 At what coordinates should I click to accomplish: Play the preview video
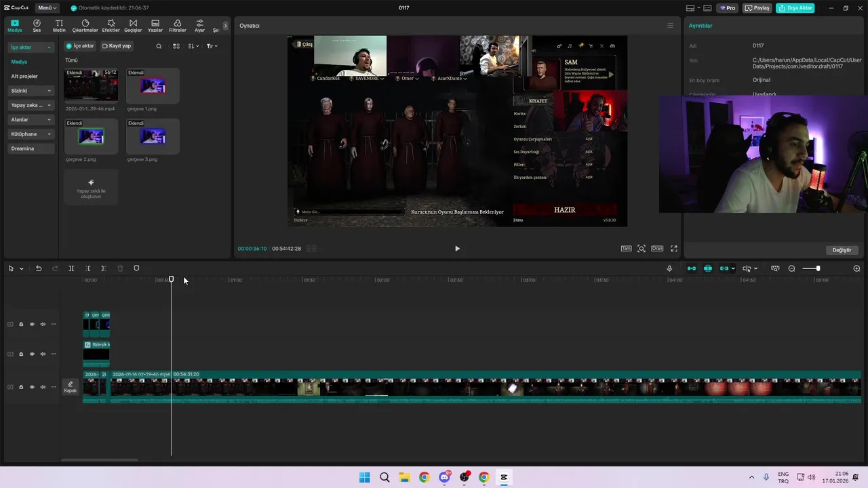[x=457, y=249]
